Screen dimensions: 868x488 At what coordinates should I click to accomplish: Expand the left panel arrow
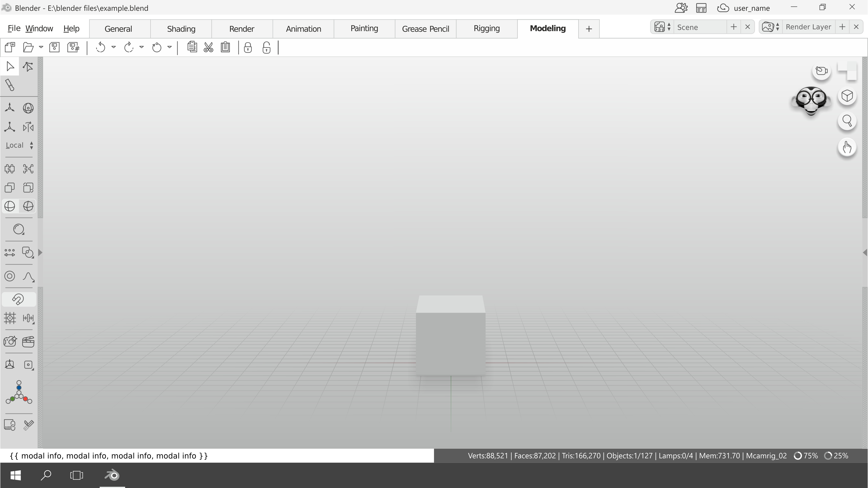pos(40,253)
